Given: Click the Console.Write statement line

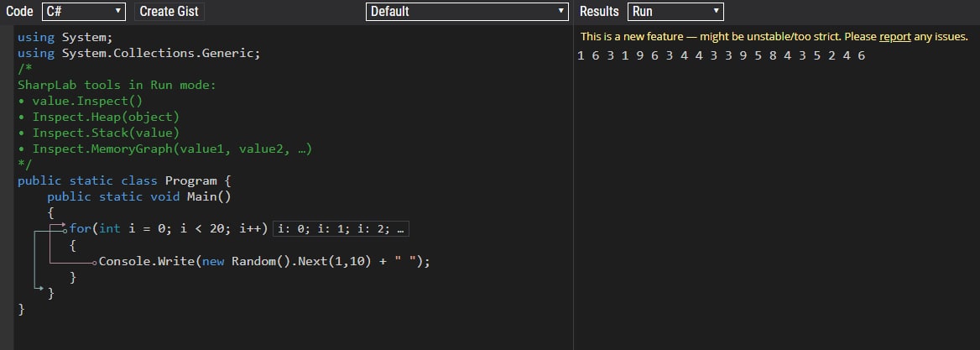Looking at the screenshot, I should click(x=265, y=261).
